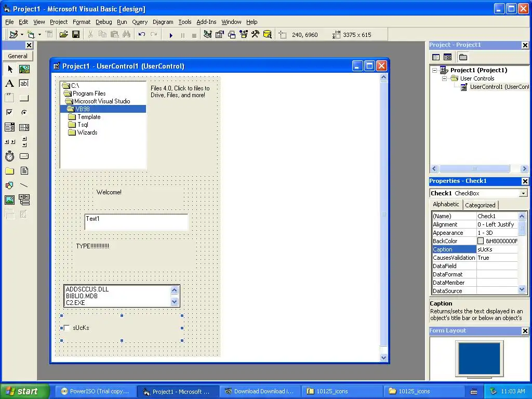Select the Alignment property row
The height and width of the screenshot is (399, 532).
tap(475, 224)
